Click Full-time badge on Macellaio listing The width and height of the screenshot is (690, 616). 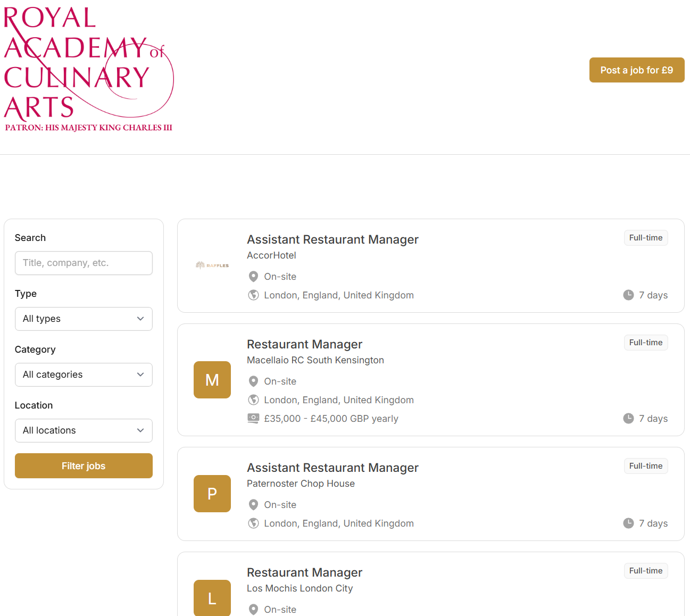click(646, 343)
